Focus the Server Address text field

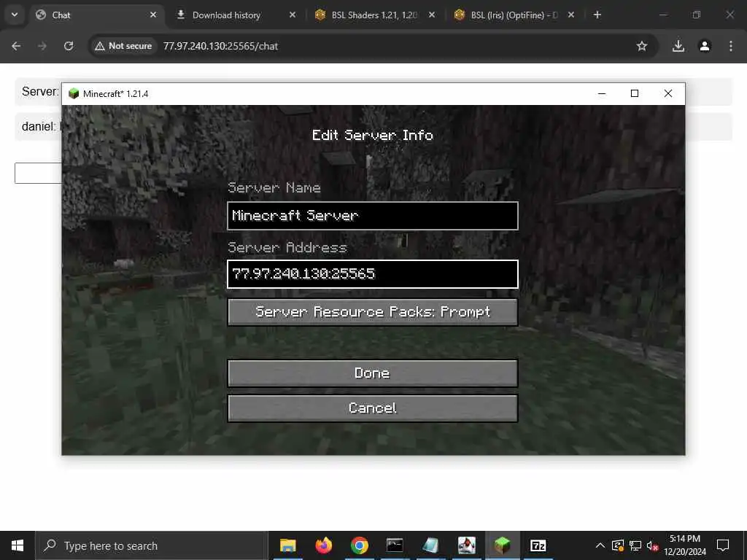click(373, 274)
